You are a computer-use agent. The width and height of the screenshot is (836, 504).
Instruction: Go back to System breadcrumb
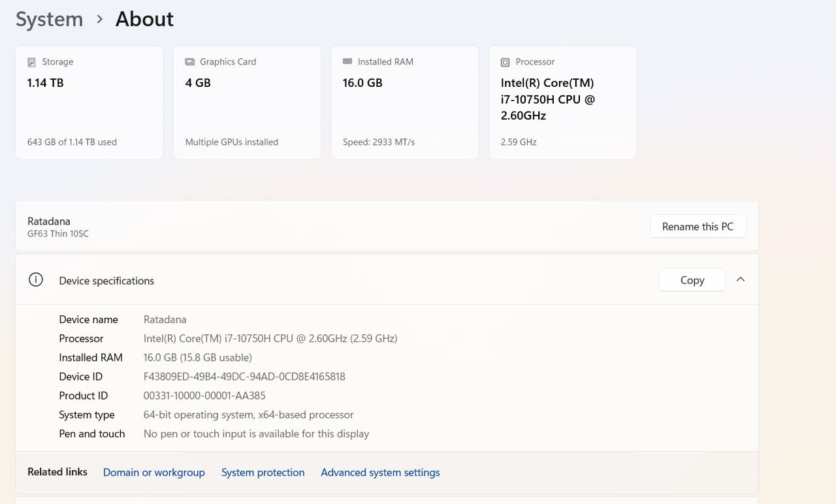click(x=50, y=19)
